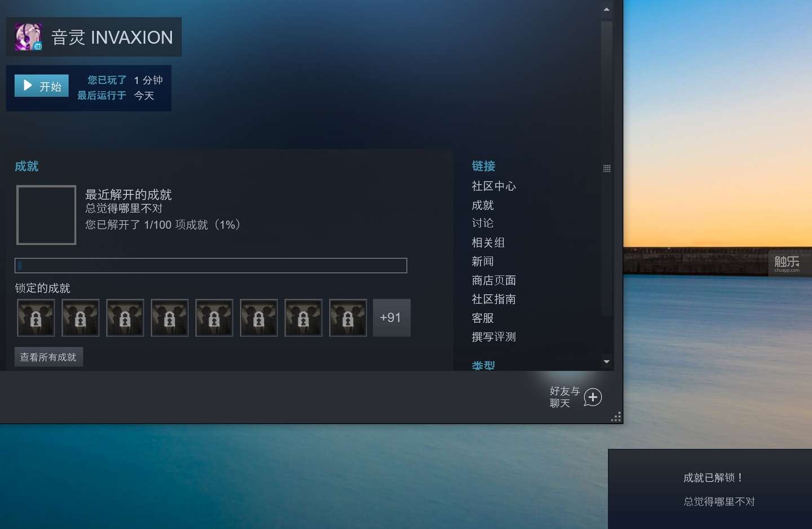Click the 音灵 INVAXION game title
Screen dimensions: 812x529
[112, 37]
